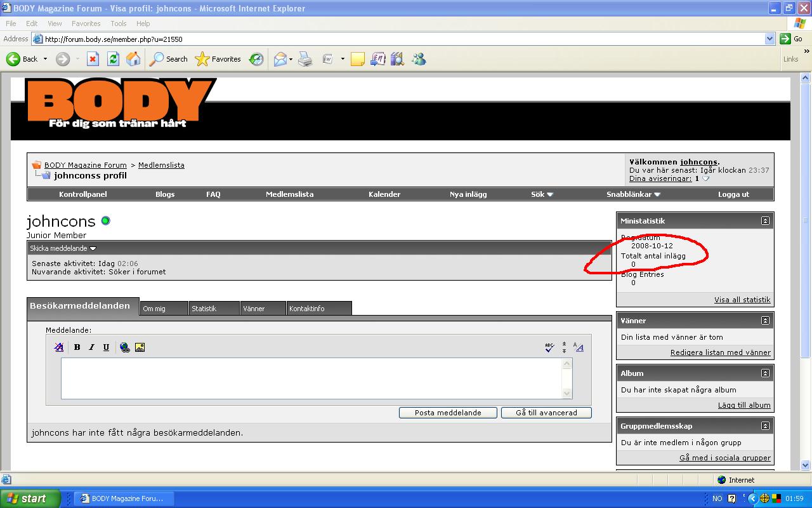
Task: Open the View menu
Action: point(55,23)
